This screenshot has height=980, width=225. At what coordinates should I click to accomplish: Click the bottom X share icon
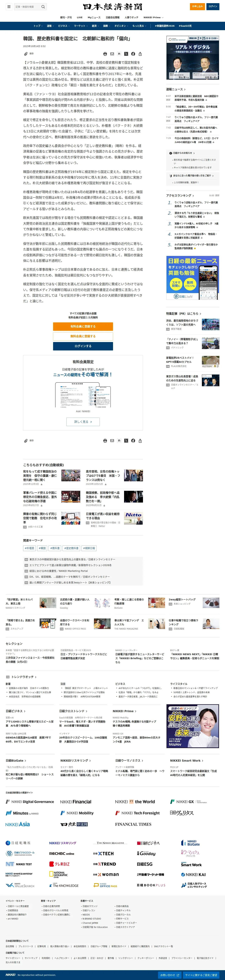[126, 441]
